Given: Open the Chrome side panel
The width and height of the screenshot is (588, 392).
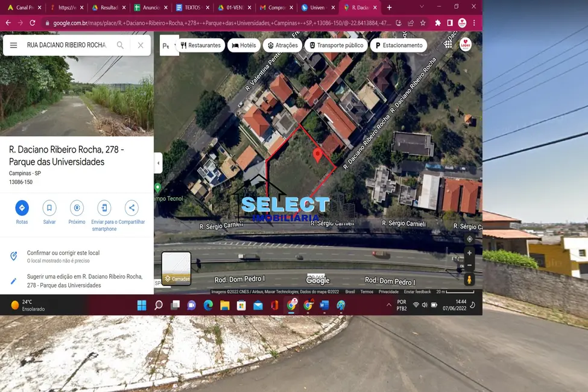Looking at the screenshot, I should (450, 23).
